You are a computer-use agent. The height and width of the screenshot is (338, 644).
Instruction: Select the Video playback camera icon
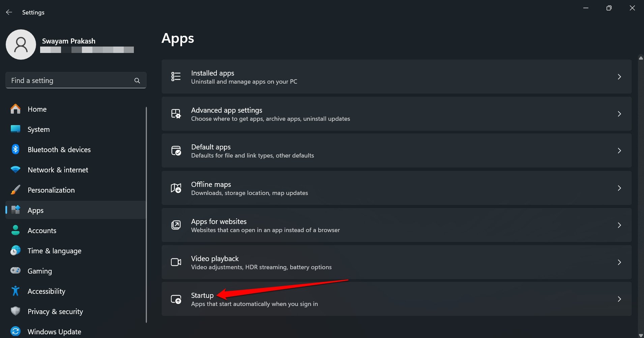coord(176,262)
